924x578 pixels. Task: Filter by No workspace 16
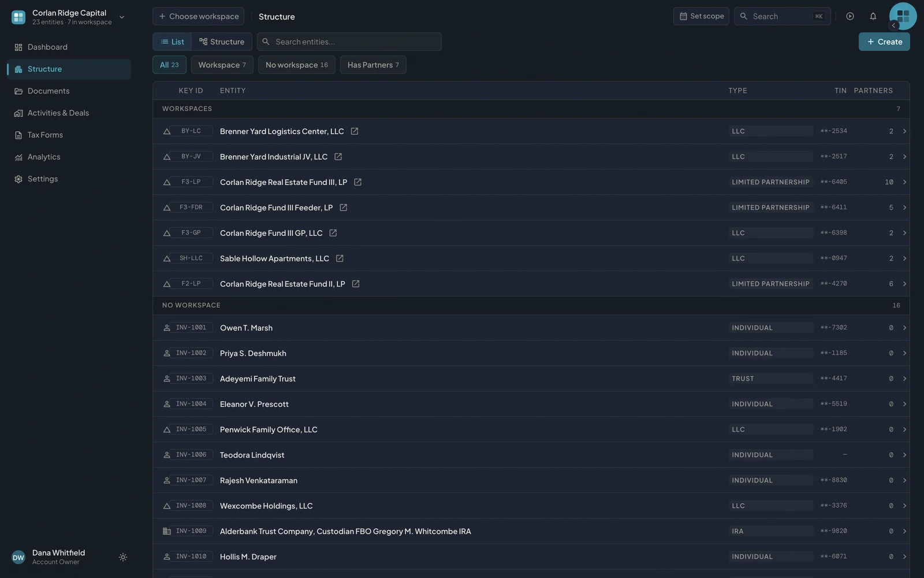click(x=297, y=65)
